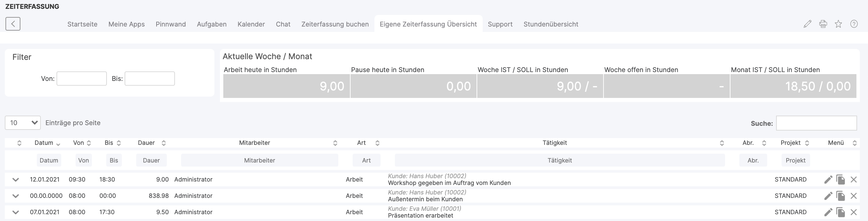Viewport: 868px width, 221px height.
Task: Click the printer icon
Action: click(x=823, y=24)
